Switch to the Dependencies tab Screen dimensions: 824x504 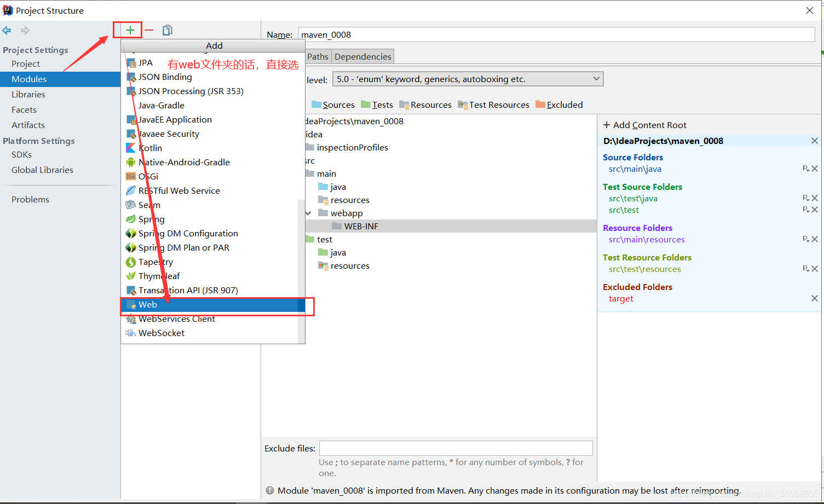[363, 57]
